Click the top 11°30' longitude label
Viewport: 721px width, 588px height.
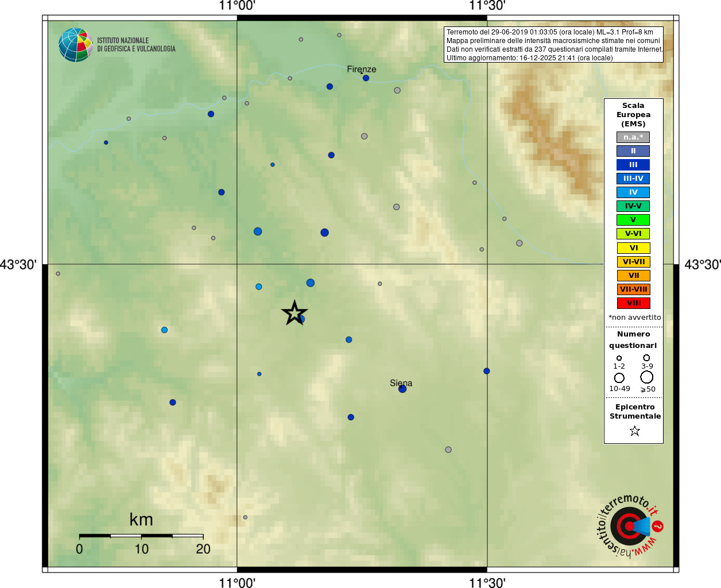(487, 6)
